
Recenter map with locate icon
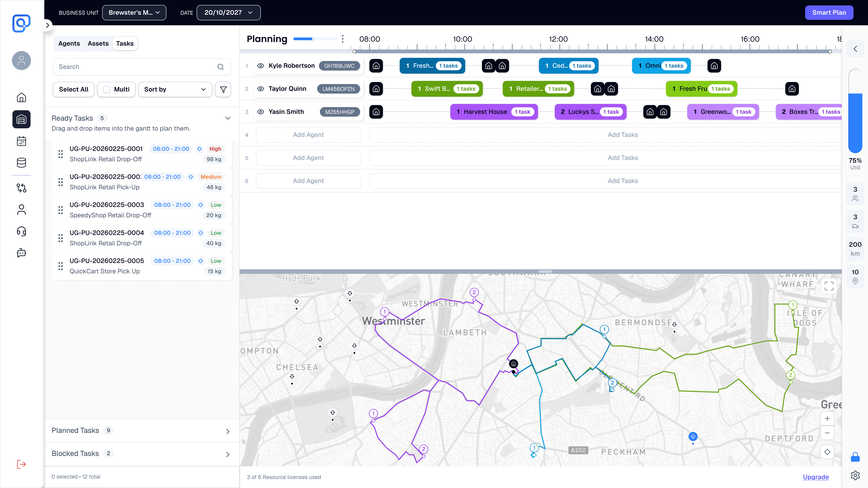(827, 452)
